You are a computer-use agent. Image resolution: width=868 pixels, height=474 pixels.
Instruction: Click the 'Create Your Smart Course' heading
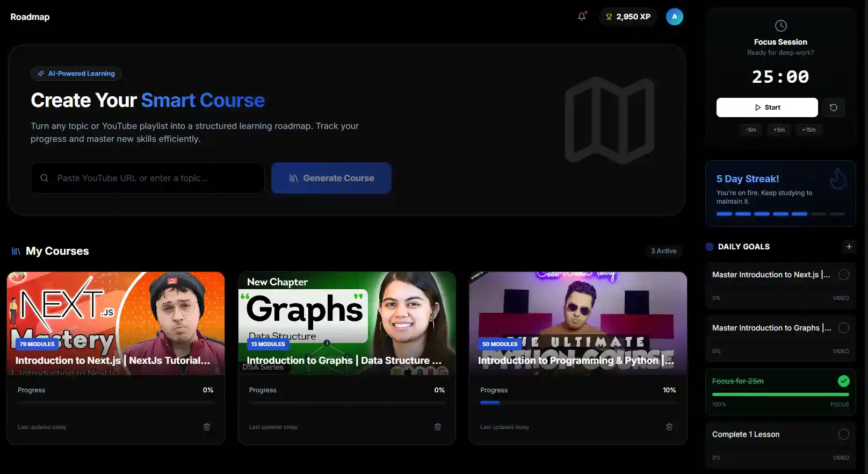coord(148,100)
